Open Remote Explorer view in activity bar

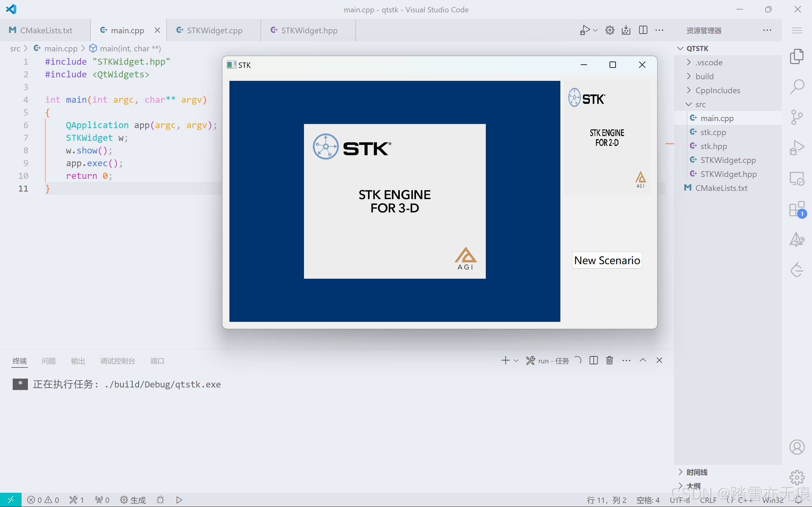tap(797, 179)
